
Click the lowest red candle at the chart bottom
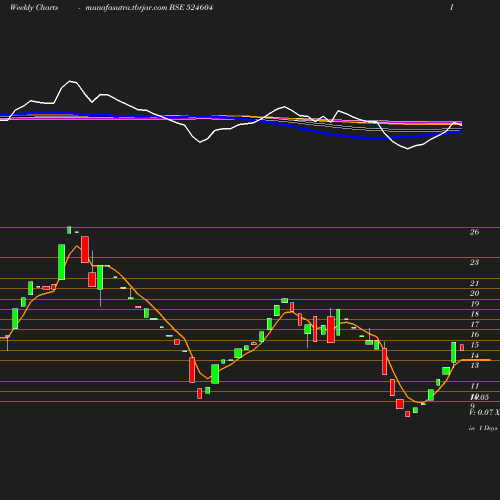pyautogui.click(x=407, y=414)
